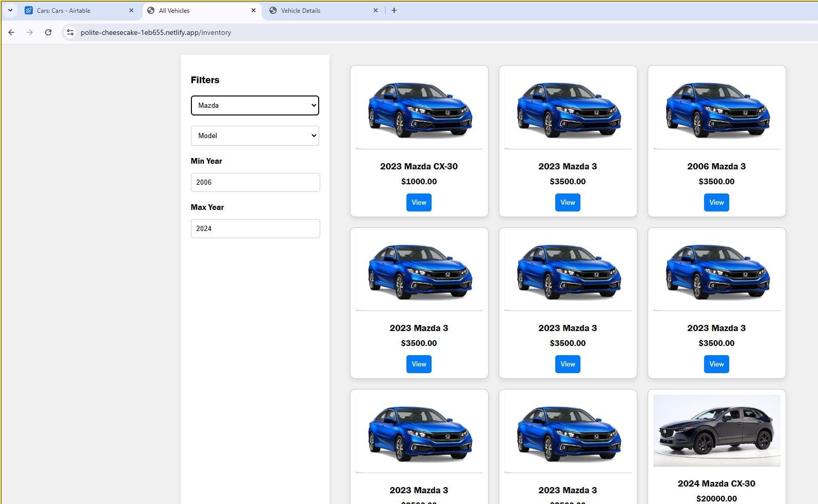Viewport: 818px width, 504px height.
Task: Click the Max Year input field
Action: coord(256,228)
